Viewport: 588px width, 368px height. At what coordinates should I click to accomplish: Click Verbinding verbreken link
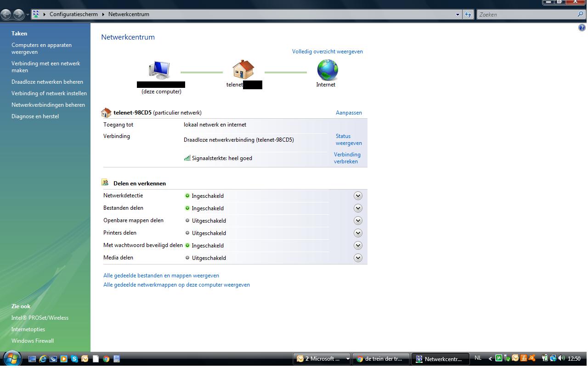point(347,158)
